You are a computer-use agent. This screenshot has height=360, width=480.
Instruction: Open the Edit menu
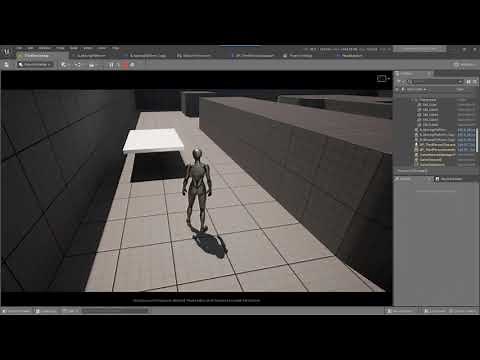[30, 48]
